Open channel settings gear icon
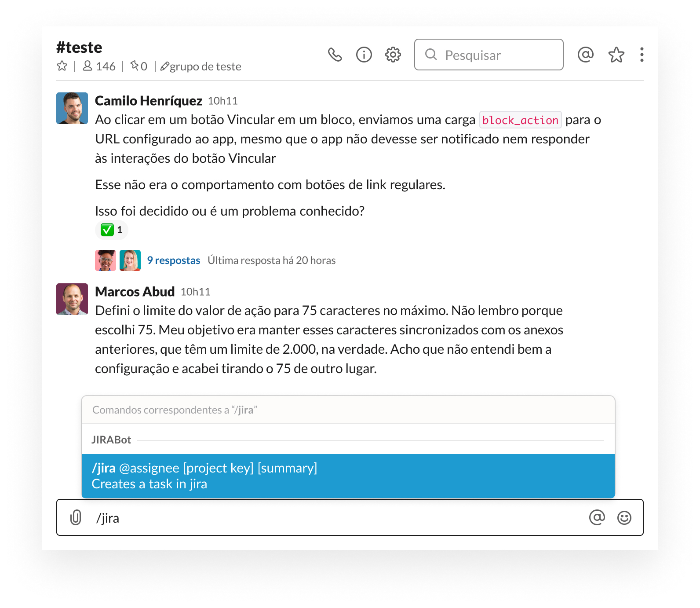700x608 pixels. (393, 55)
